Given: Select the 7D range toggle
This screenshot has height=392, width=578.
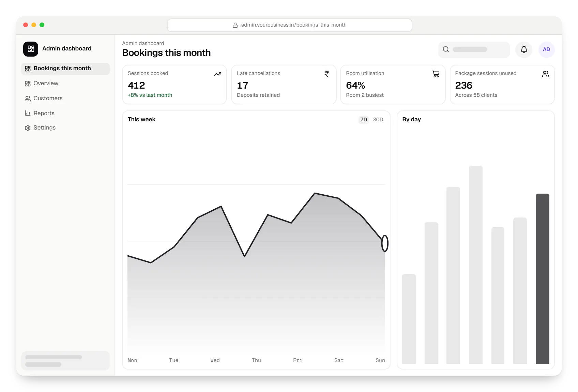Looking at the screenshot, I should (364, 120).
